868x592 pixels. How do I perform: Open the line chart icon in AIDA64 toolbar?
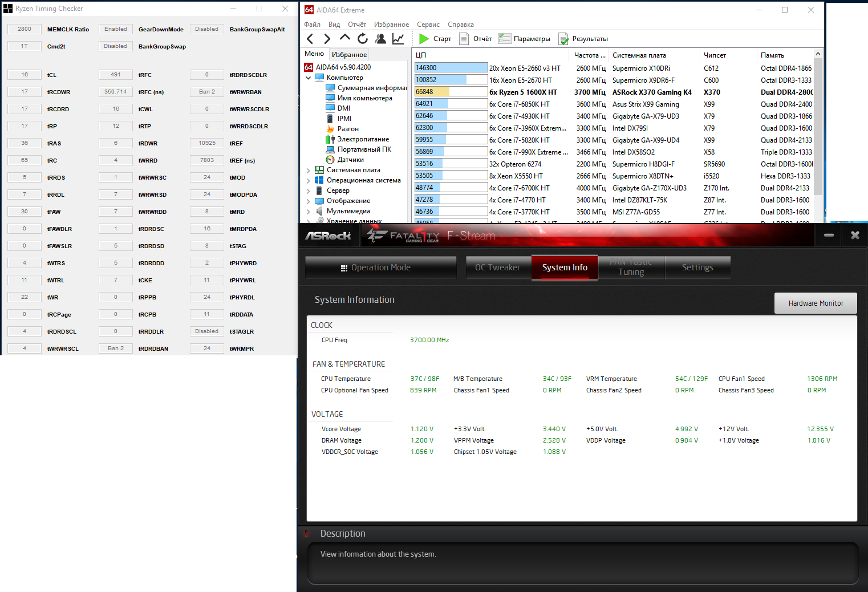[x=398, y=39]
